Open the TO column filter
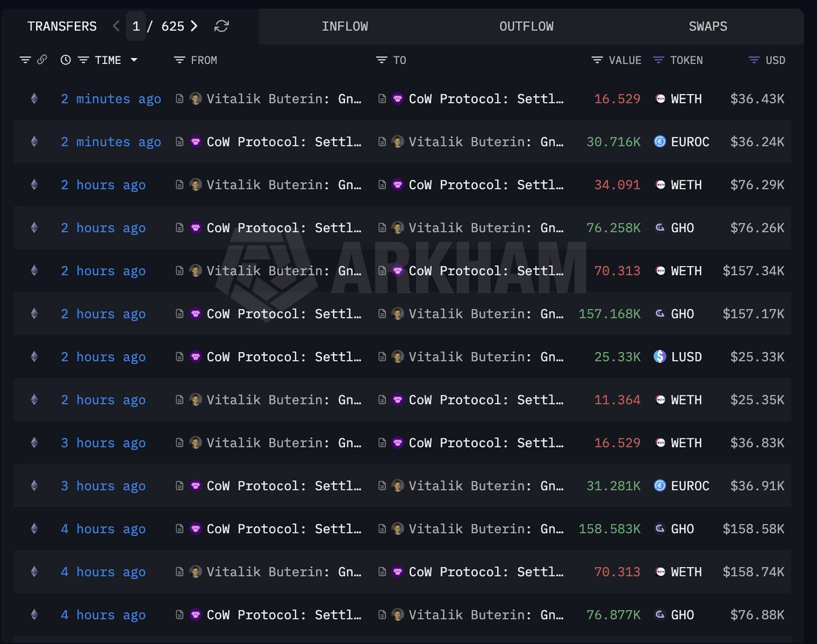This screenshot has height=644, width=817. click(381, 60)
